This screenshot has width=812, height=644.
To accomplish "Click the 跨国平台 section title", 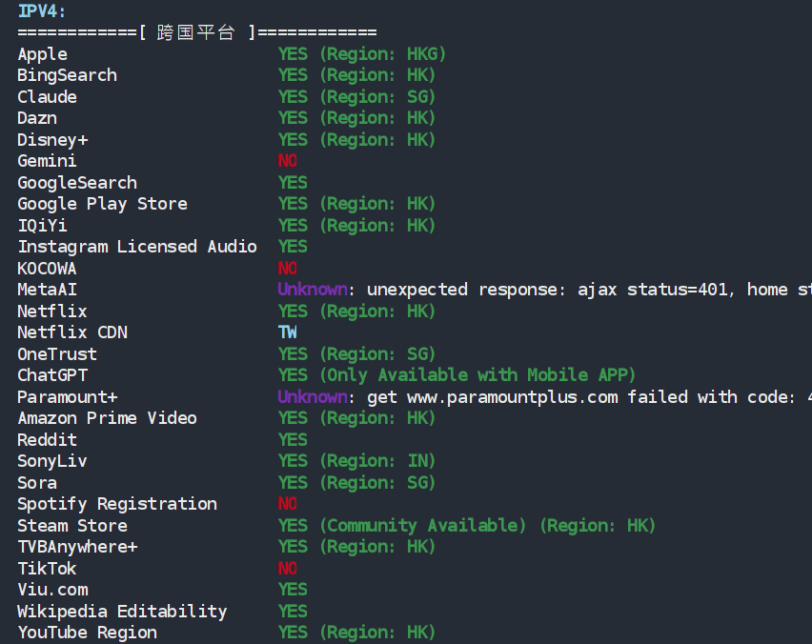I will click(x=195, y=32).
